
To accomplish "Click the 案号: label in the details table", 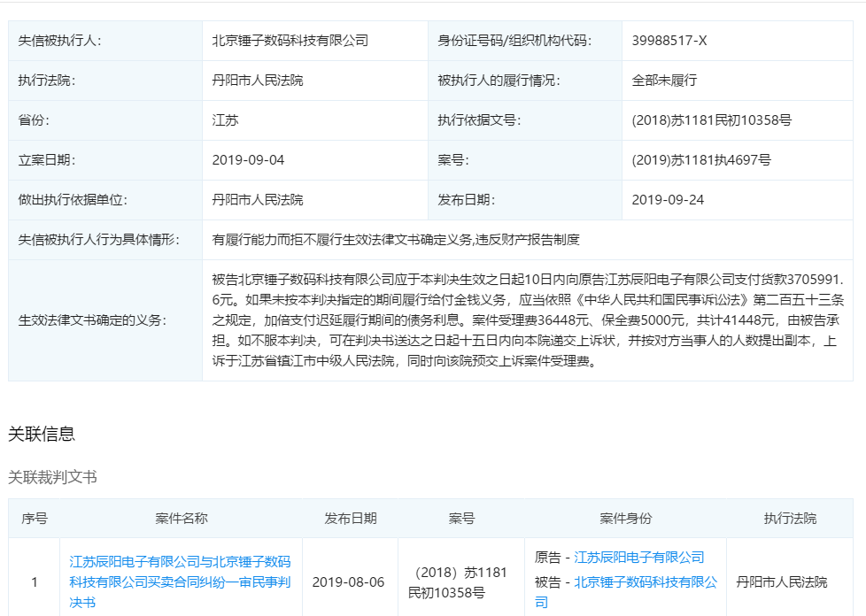I will 452,160.
